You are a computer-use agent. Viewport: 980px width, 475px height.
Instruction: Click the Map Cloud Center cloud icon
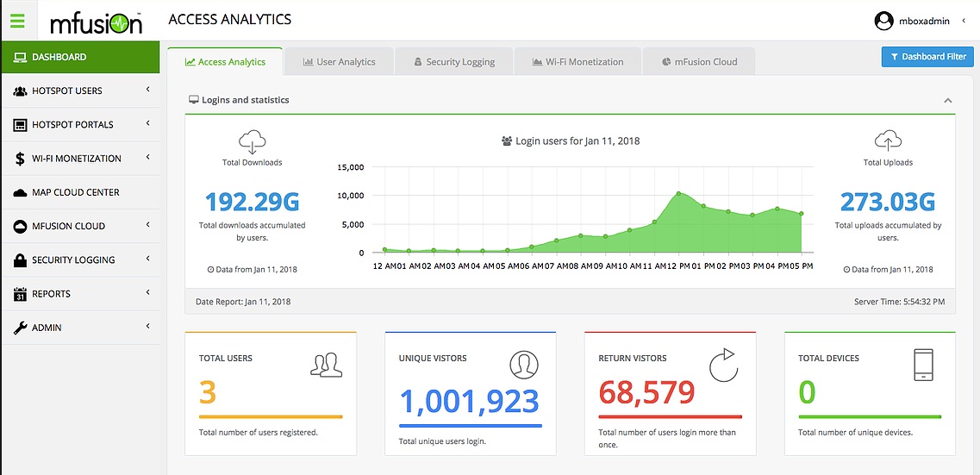click(x=20, y=192)
